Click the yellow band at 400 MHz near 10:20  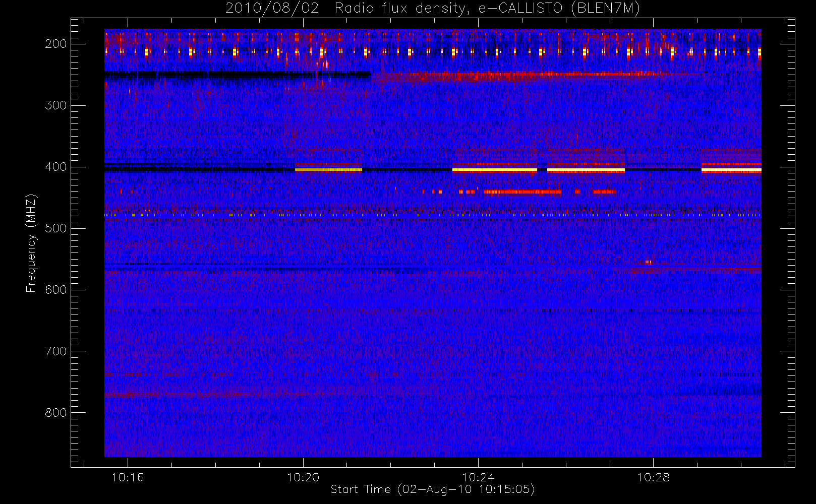pyautogui.click(x=328, y=170)
